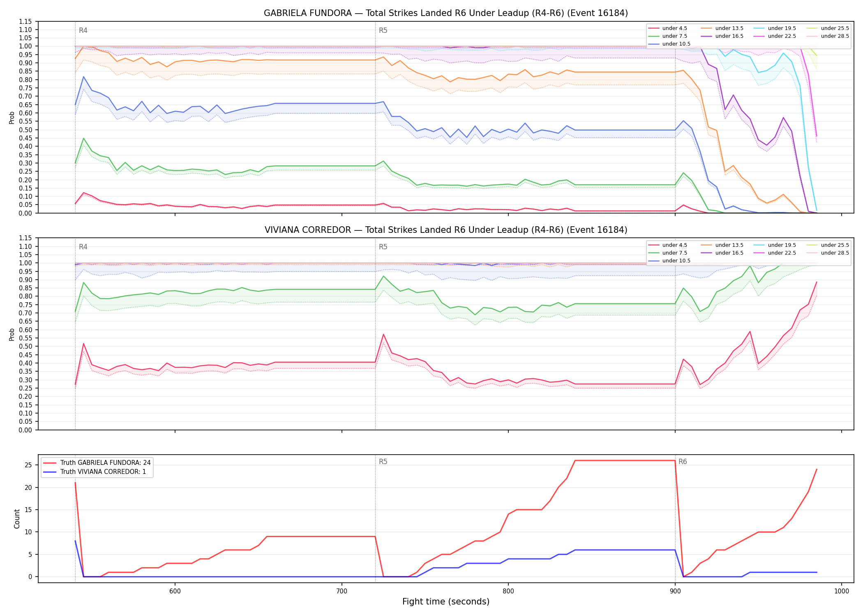Click the 800 tick on the x-axis
This screenshot has height=616, width=863.
coord(508,591)
